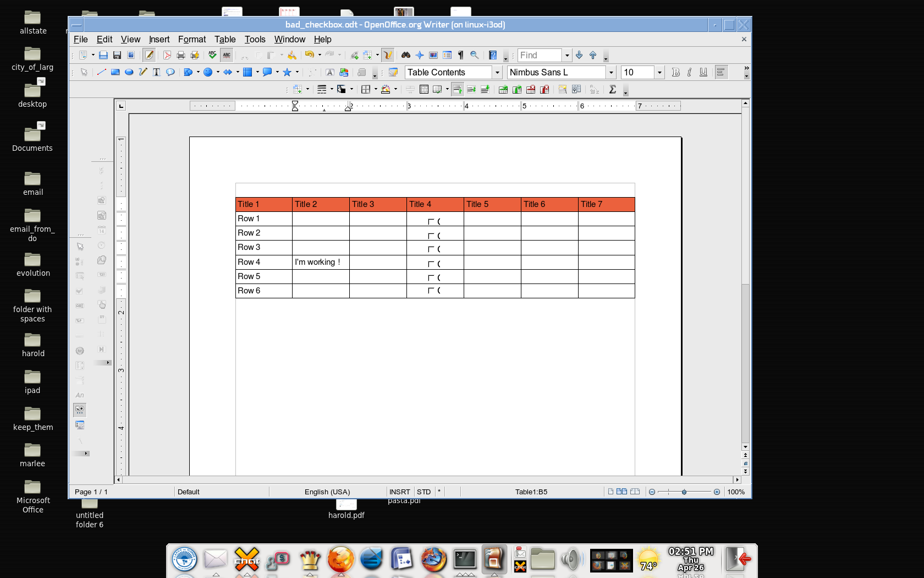This screenshot has height=578, width=924.
Task: Expand the Table Contents style dropdown
Action: pyautogui.click(x=497, y=72)
